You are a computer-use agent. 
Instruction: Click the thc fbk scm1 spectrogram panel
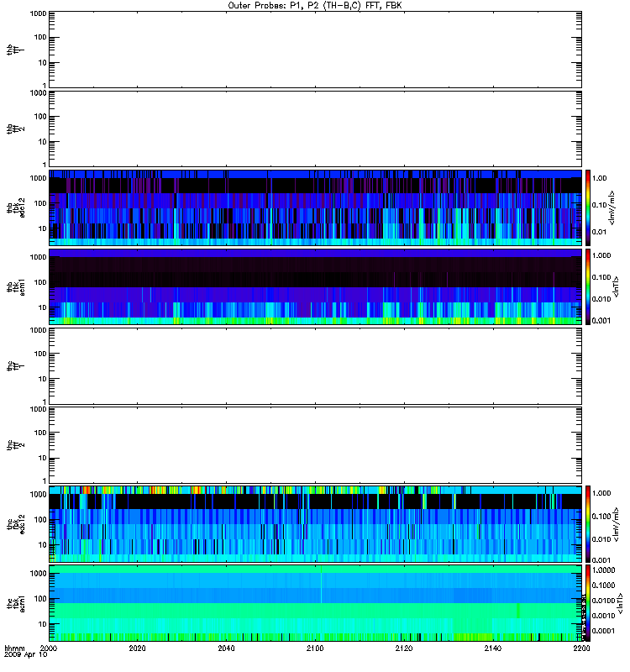coord(315,603)
